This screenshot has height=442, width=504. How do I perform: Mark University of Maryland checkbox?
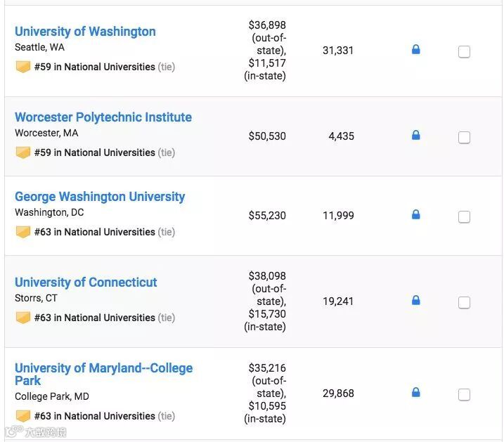coord(464,394)
